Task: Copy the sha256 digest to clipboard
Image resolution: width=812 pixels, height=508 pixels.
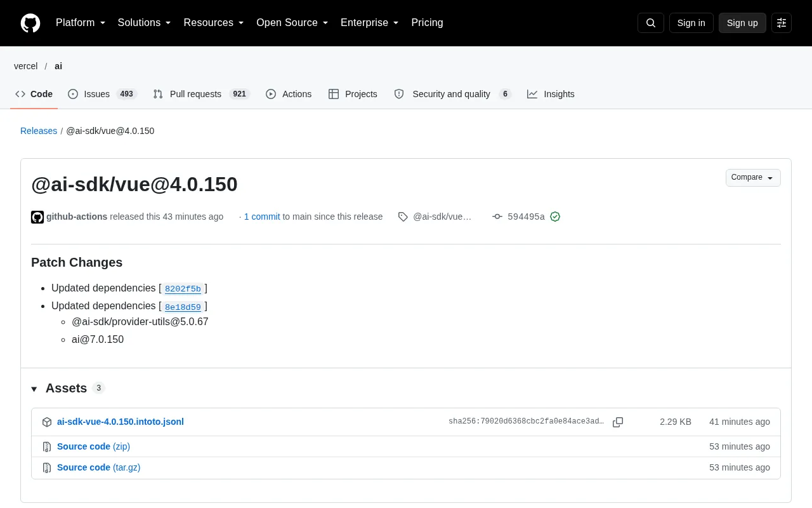Action: [618, 422]
